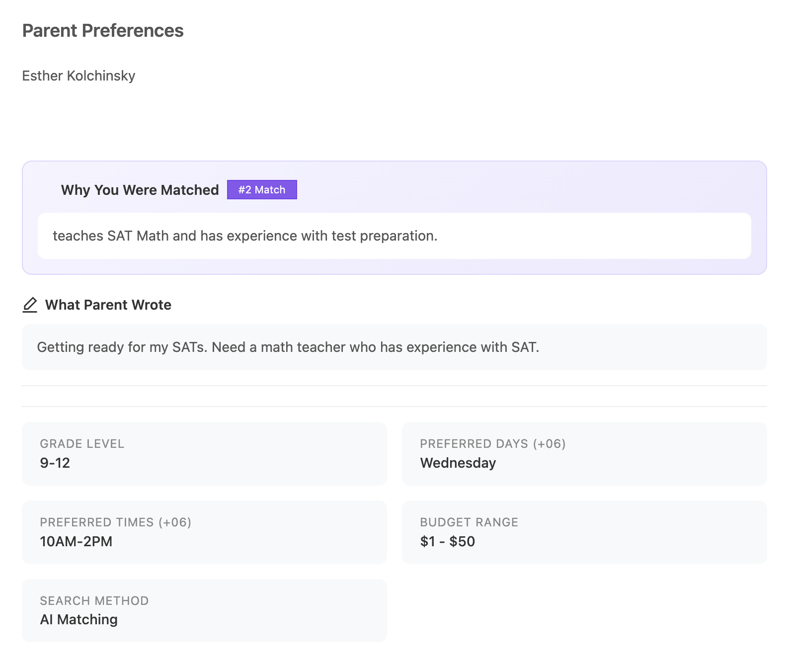791x672 pixels.
Task: Click the pencil edit icon beside What Parent Wrote
Action: [30, 305]
